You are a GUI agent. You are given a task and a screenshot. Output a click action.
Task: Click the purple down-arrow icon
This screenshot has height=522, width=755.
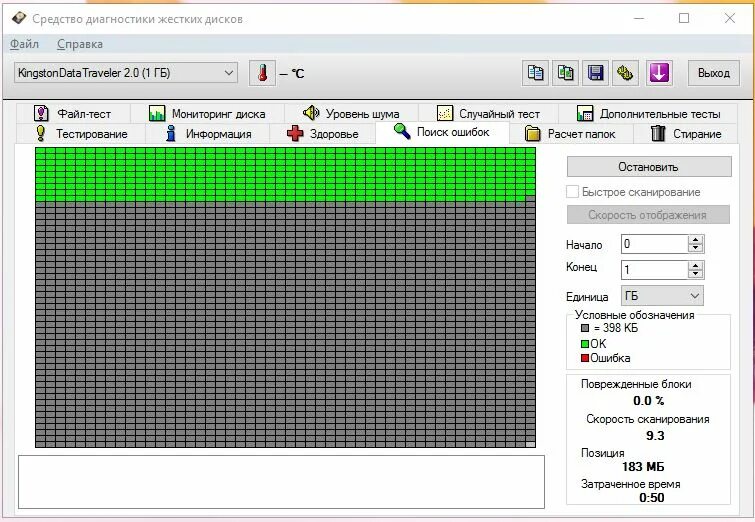click(x=659, y=73)
